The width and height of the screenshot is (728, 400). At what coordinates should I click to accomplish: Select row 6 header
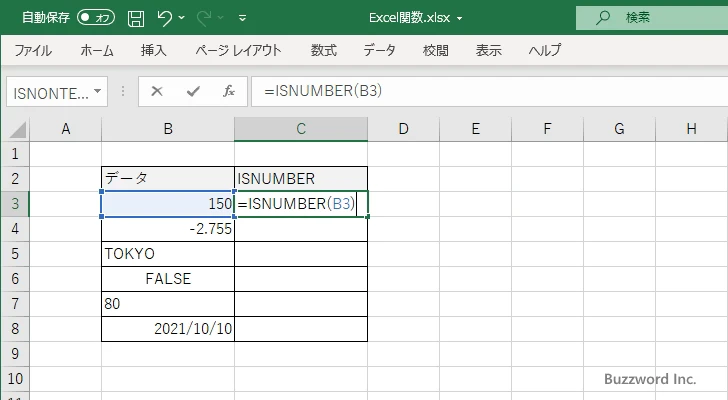click(x=15, y=279)
